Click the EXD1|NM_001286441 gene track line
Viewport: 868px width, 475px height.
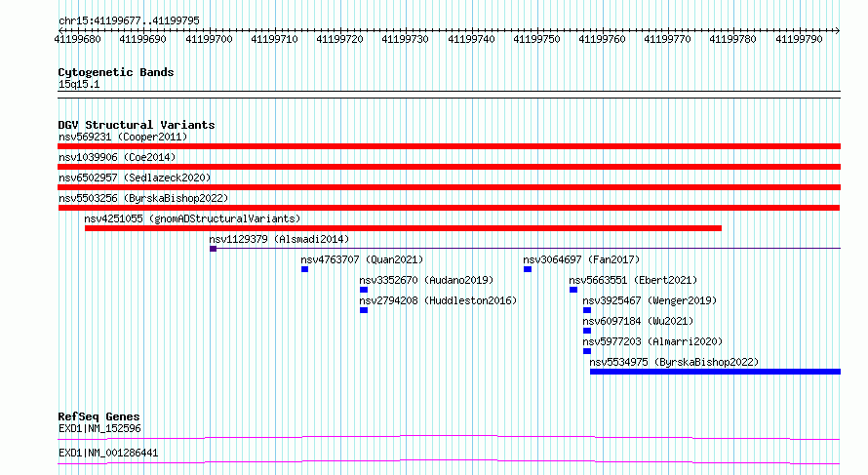click(x=449, y=461)
